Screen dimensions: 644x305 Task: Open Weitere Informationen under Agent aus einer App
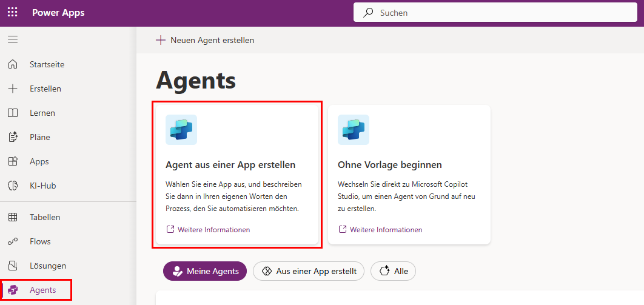pos(213,229)
